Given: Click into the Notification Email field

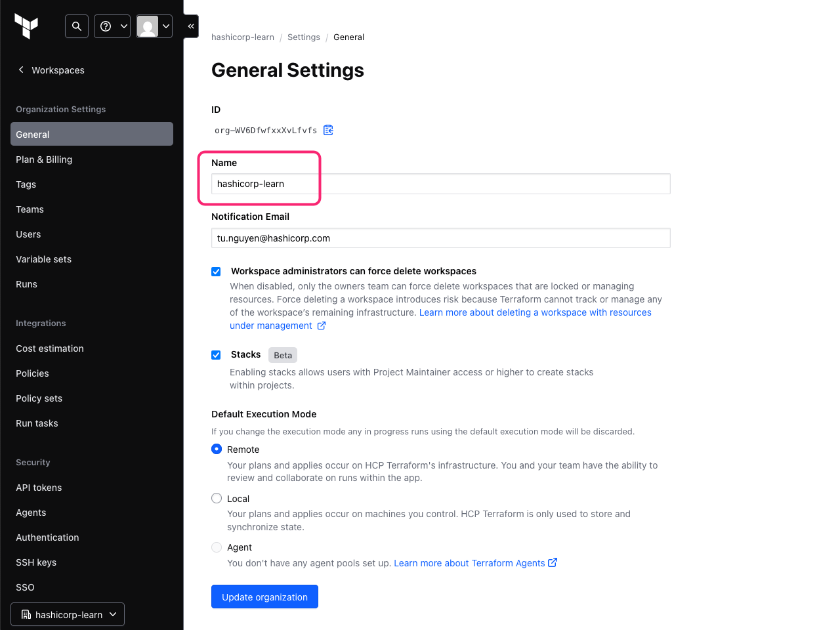Looking at the screenshot, I should (441, 238).
